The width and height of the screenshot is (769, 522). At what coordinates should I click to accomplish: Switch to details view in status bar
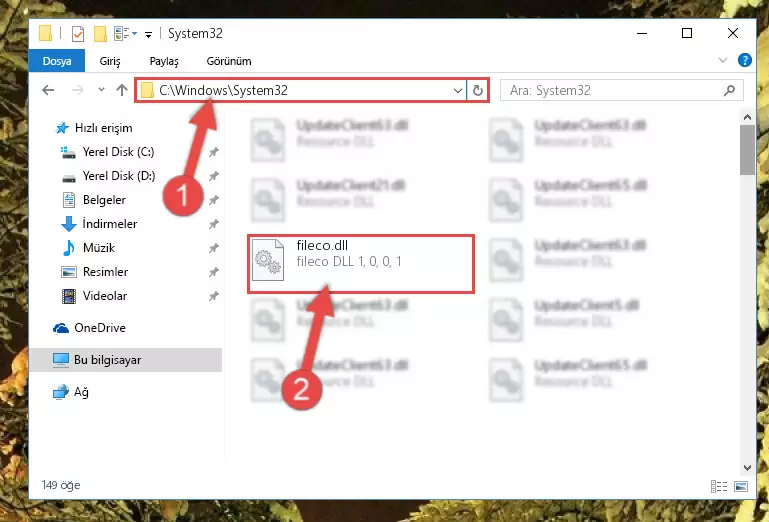pyautogui.click(x=718, y=486)
